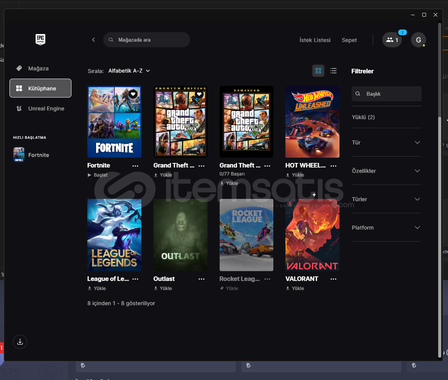Expand the Özellikler filter section
The image size is (448, 380).
point(386,171)
